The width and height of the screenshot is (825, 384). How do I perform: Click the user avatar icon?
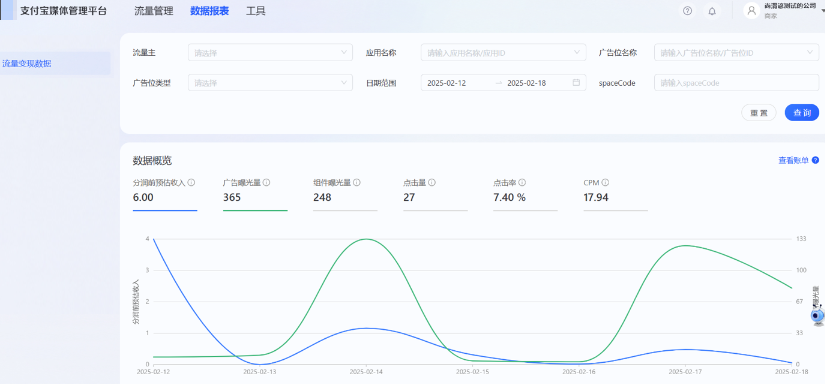click(x=751, y=11)
